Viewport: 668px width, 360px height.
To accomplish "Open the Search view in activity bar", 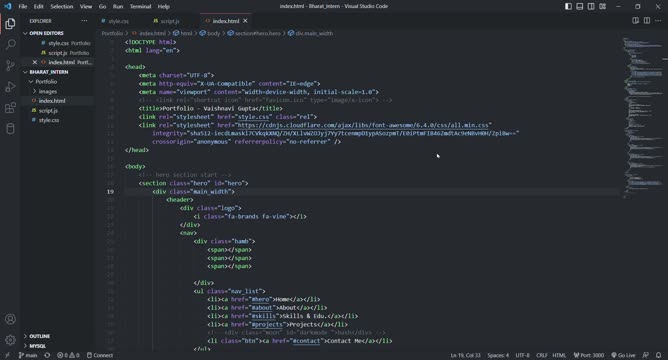I will pyautogui.click(x=10, y=44).
